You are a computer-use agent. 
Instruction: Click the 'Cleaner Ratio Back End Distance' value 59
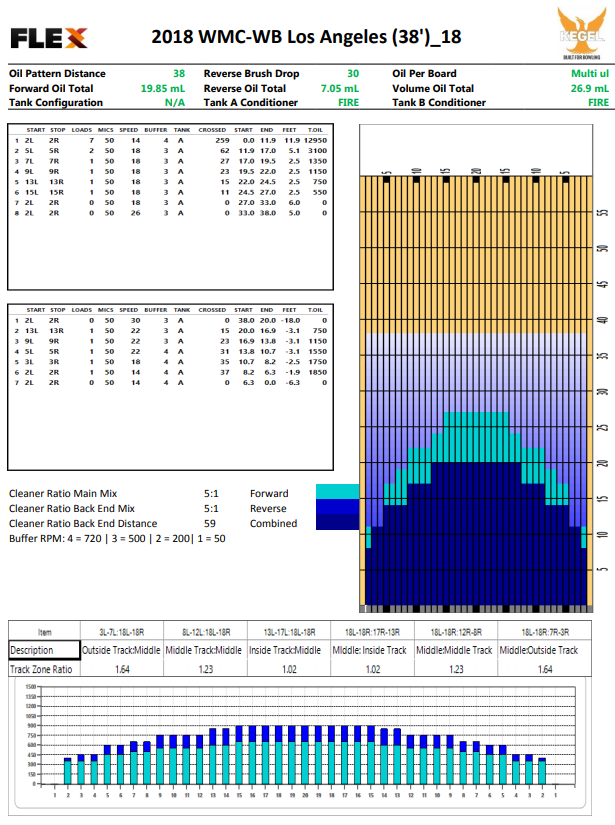click(209, 524)
